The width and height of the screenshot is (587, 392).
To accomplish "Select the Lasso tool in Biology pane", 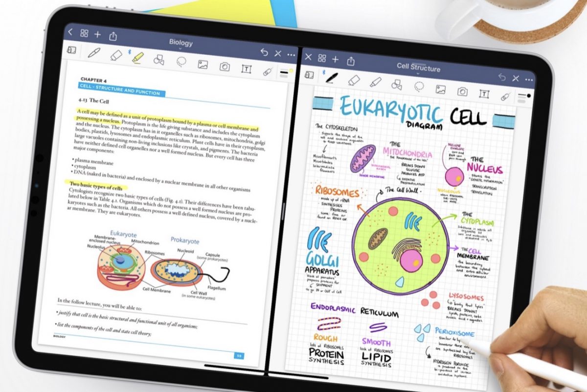I will [x=181, y=62].
